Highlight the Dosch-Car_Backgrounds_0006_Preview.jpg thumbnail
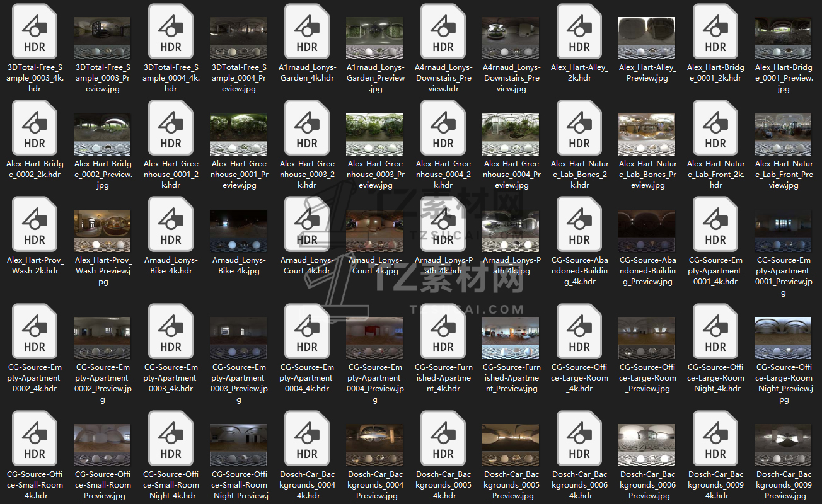 pos(647,445)
